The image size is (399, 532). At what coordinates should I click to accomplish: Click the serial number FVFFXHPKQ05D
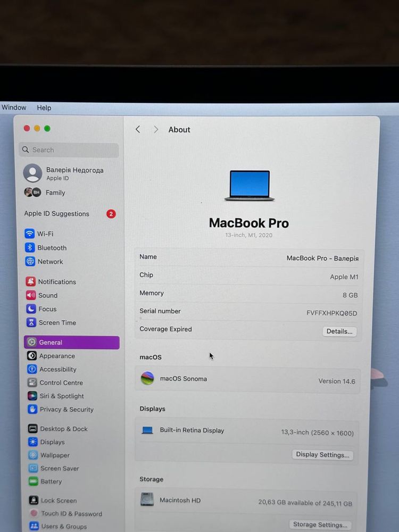click(x=331, y=313)
